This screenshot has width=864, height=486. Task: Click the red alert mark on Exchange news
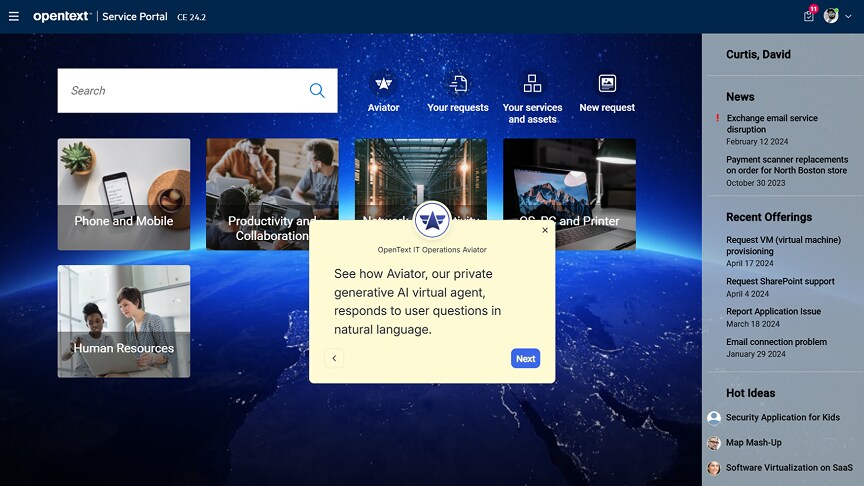pos(717,118)
